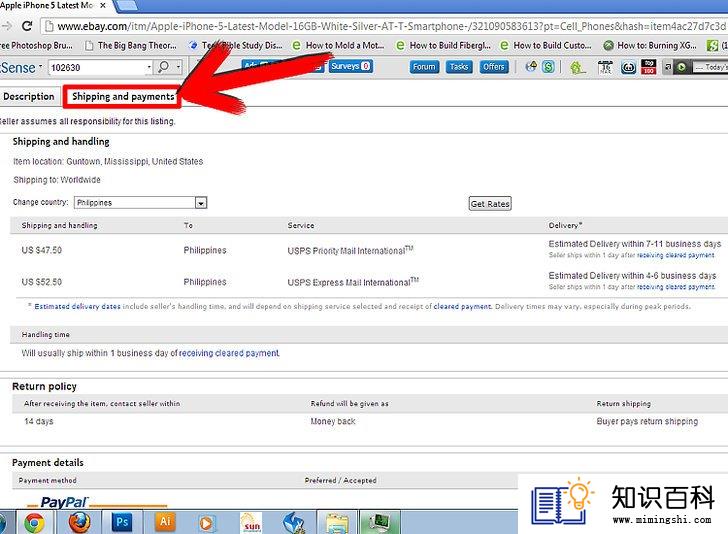Click the green S circle toolbar icon
Screen dimensions: 728x534
[x=548, y=67]
